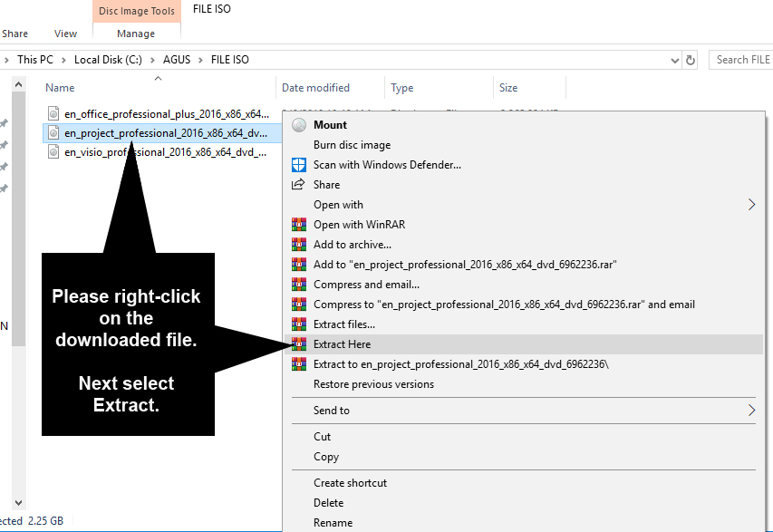The image size is (773, 532).
Task: Open the address bar history dropdown
Action: pos(674,60)
